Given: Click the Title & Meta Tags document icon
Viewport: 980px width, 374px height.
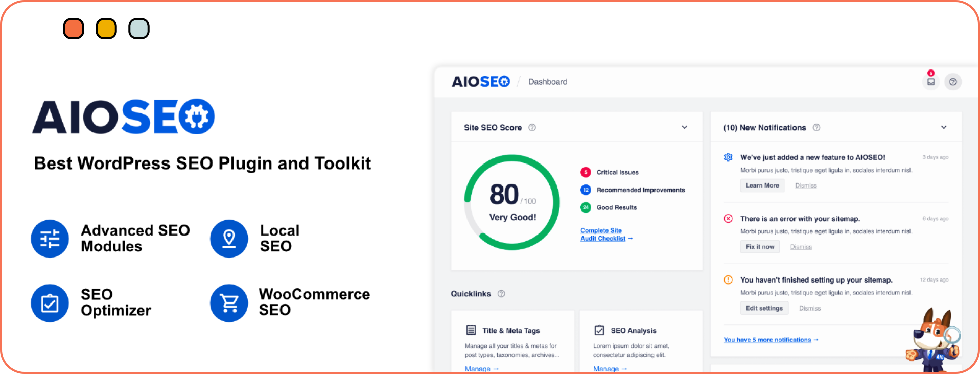Looking at the screenshot, I should coord(471,331).
